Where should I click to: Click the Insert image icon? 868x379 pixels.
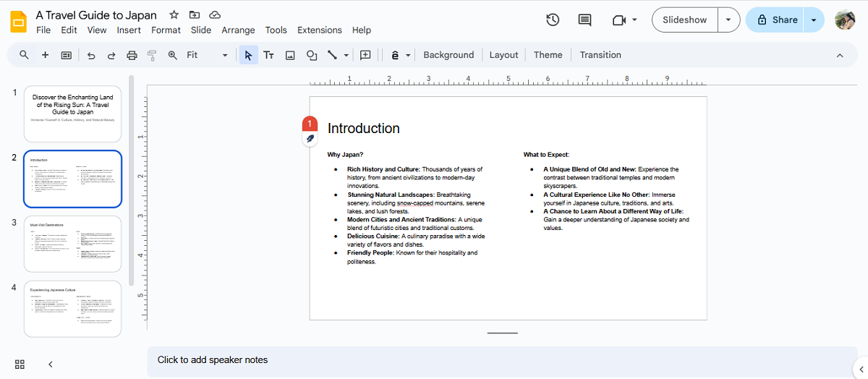[x=290, y=55]
